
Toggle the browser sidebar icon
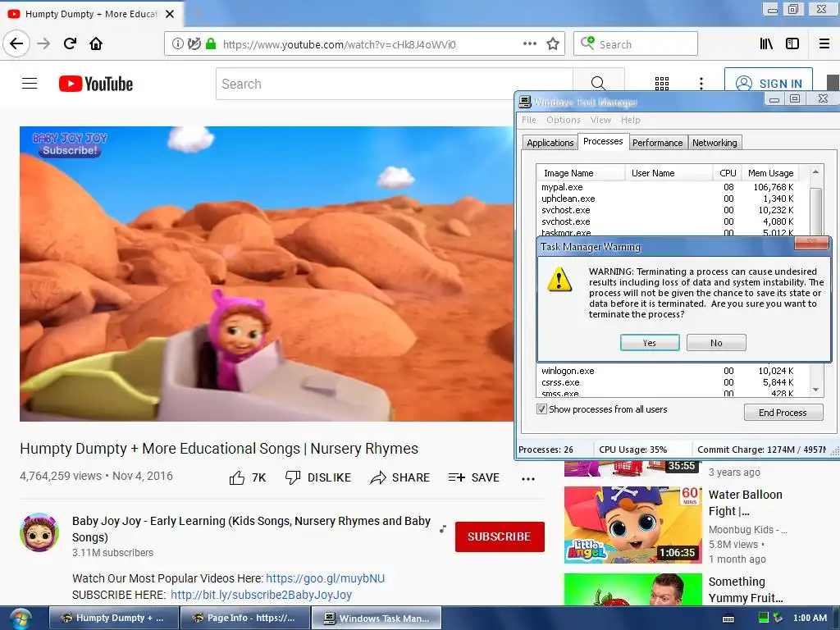792,44
